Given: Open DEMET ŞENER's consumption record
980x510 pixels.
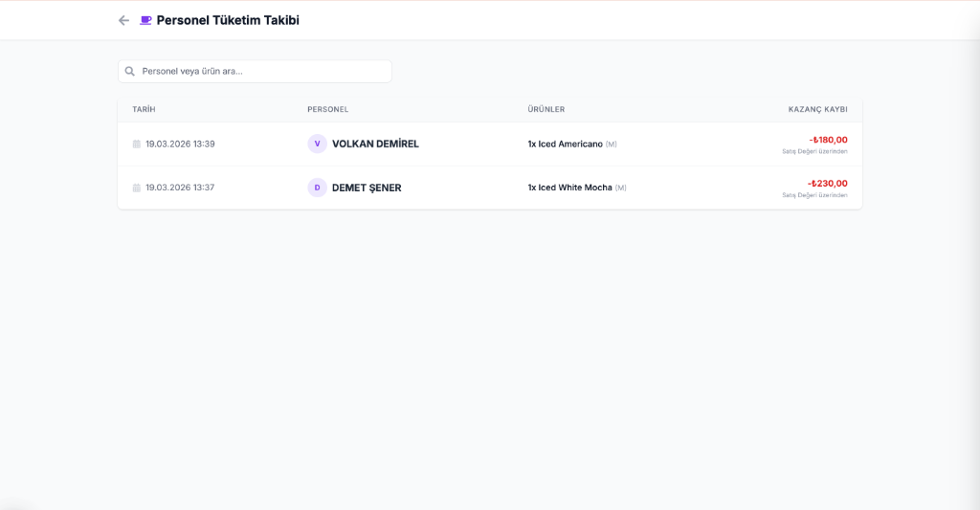Looking at the screenshot, I should [x=367, y=188].
